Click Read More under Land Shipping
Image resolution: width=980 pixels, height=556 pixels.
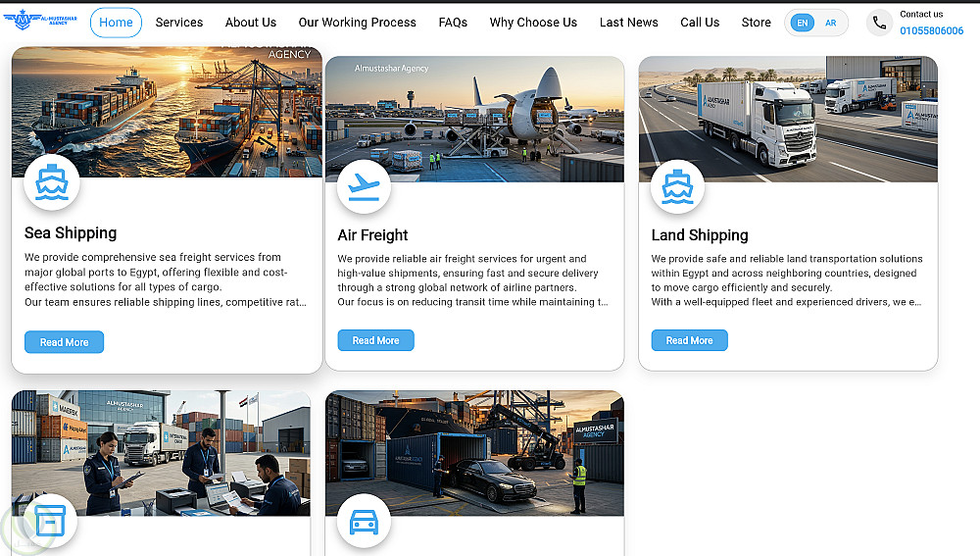point(689,340)
